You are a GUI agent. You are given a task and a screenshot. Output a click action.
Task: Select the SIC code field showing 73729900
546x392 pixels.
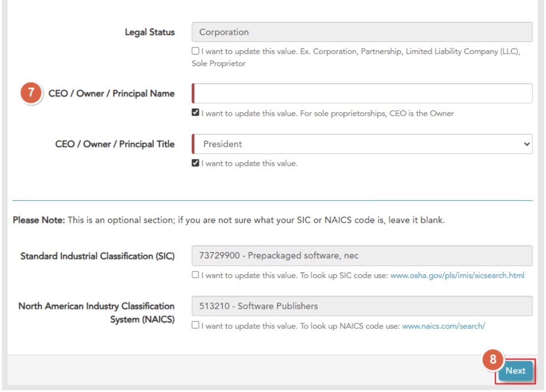tap(362, 256)
